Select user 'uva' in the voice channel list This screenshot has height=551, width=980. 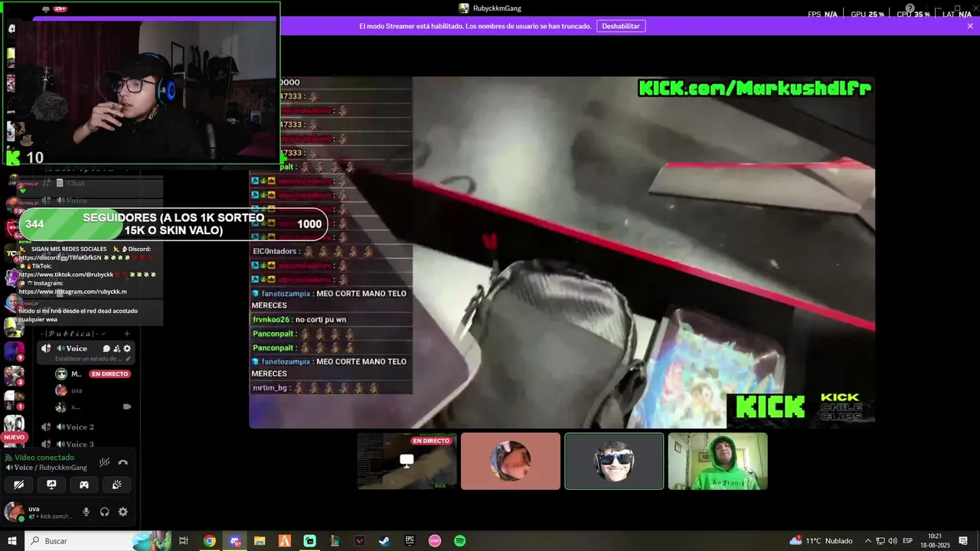coord(77,390)
